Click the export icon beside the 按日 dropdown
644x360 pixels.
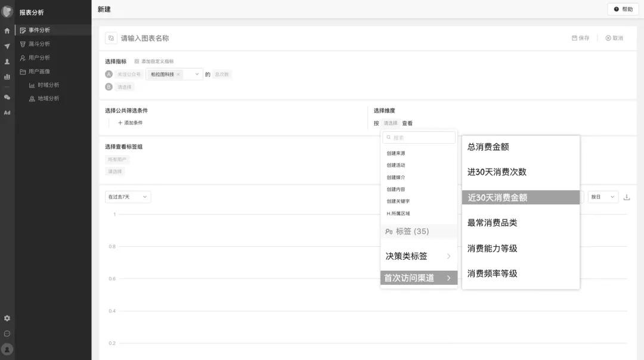(627, 196)
